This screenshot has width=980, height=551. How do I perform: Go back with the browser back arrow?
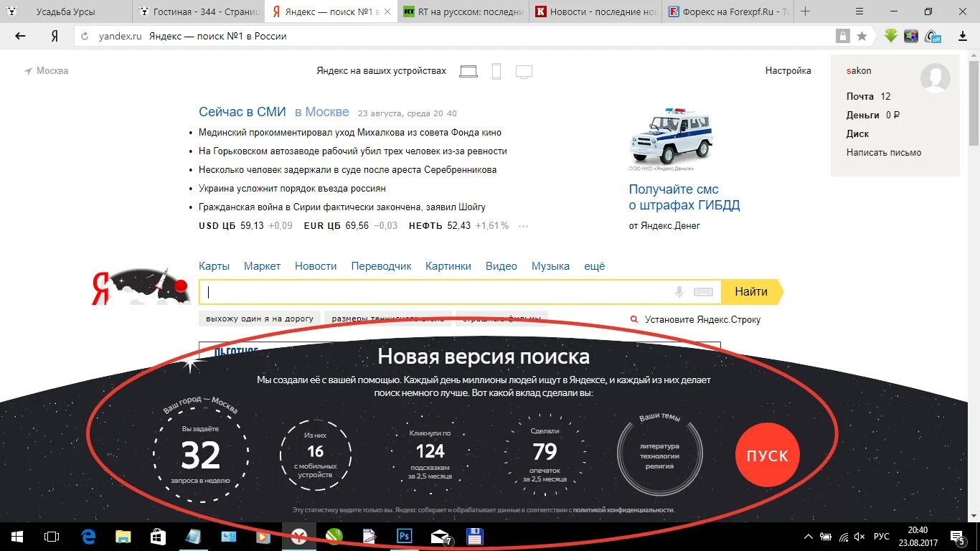(20, 36)
